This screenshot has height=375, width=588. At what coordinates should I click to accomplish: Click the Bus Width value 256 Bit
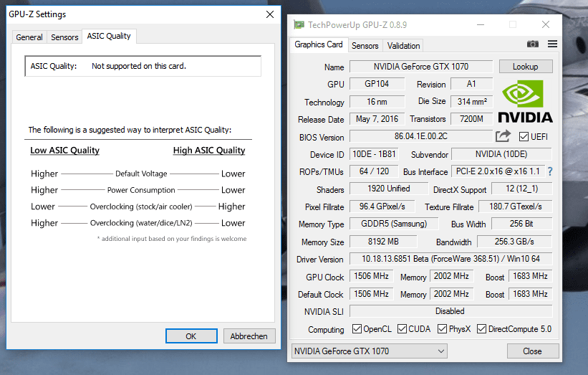click(521, 224)
